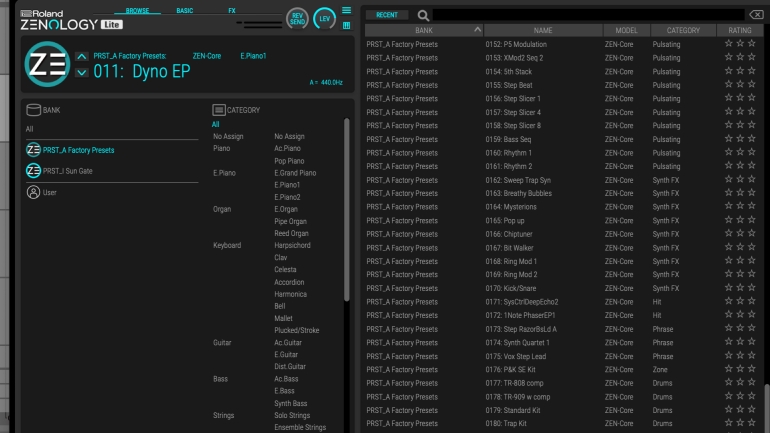Open the User bank
Viewport: 770px width, 433px height.
click(50, 192)
